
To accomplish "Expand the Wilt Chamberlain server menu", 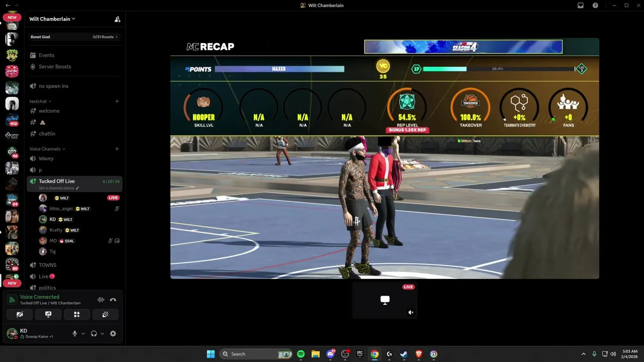I will pos(52,19).
